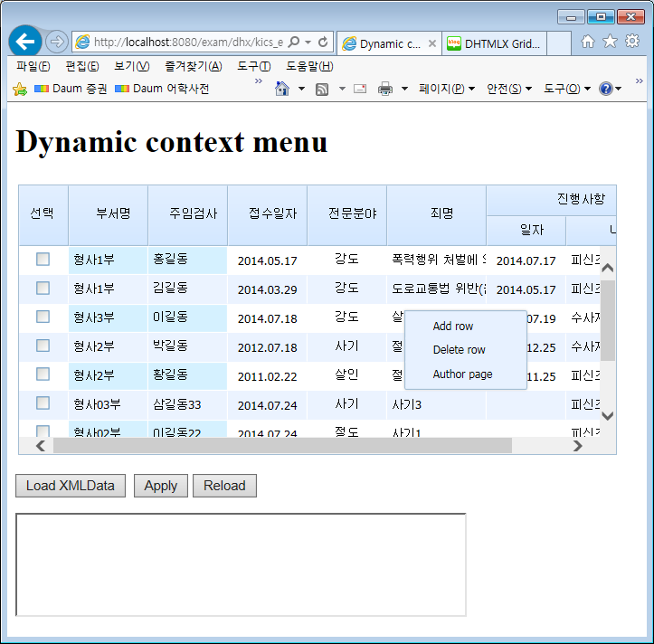
Task: Open the feeds dropdown arrow
Action: (342, 89)
